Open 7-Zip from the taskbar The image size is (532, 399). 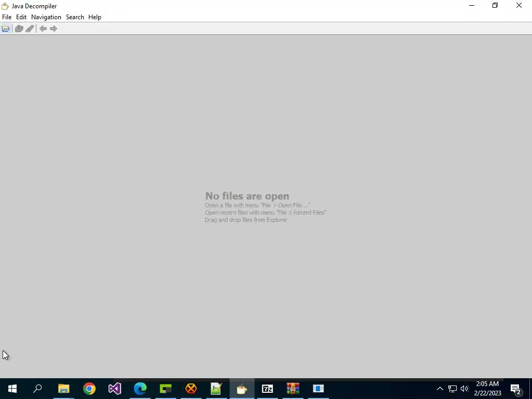point(268,389)
